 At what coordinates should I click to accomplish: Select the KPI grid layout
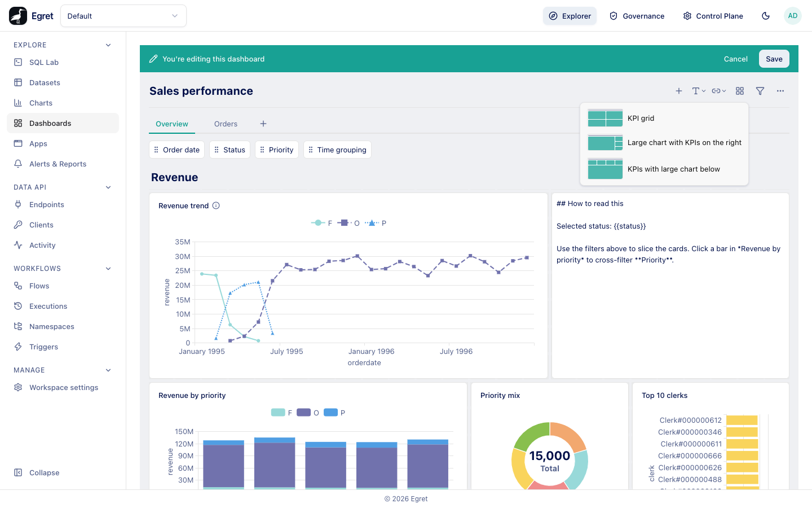click(664, 119)
